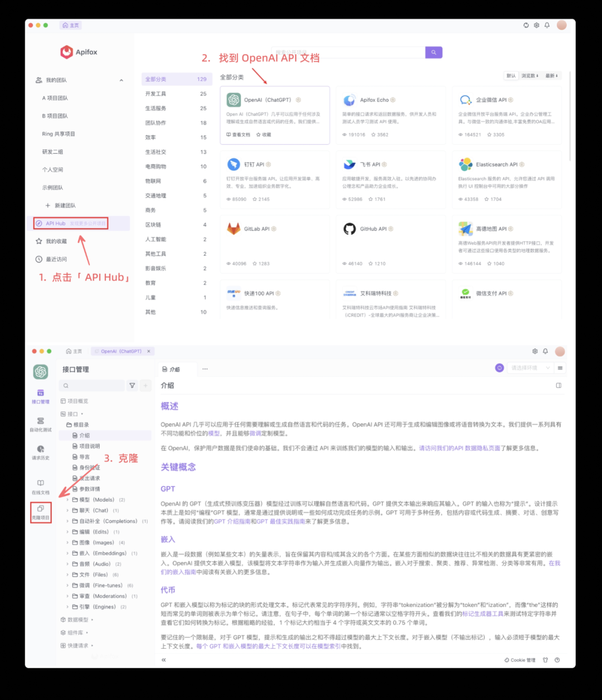Open the 钉钉 API card icon
602x700 pixels.
(x=234, y=164)
